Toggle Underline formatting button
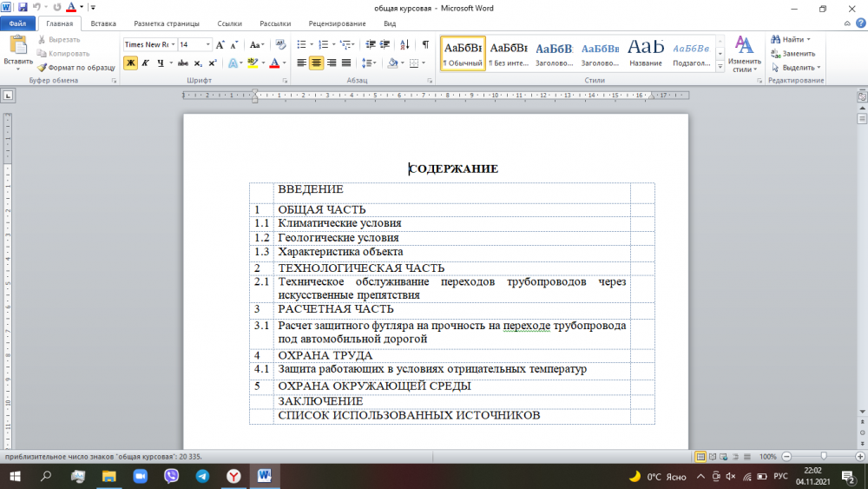This screenshot has width=868, height=489. click(161, 63)
